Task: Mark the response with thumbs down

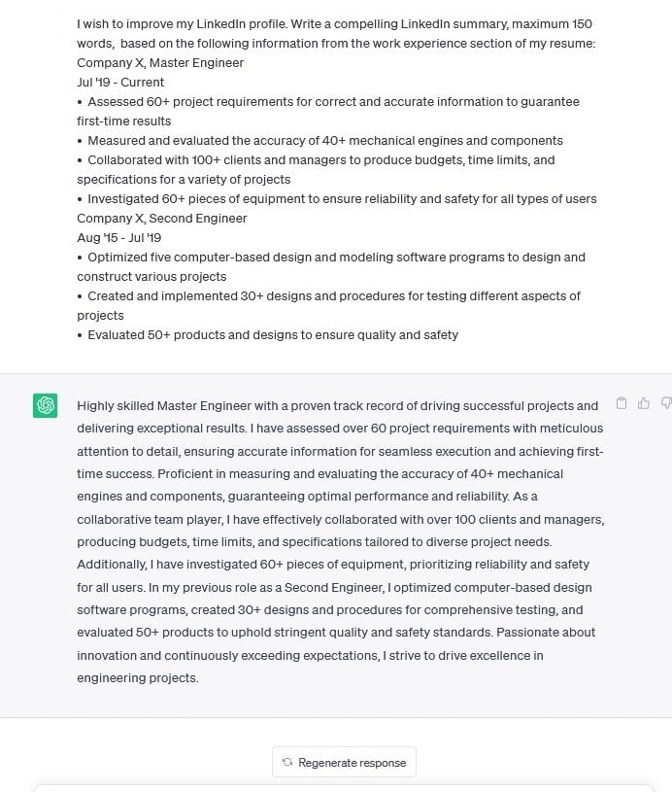Action: coord(665,403)
